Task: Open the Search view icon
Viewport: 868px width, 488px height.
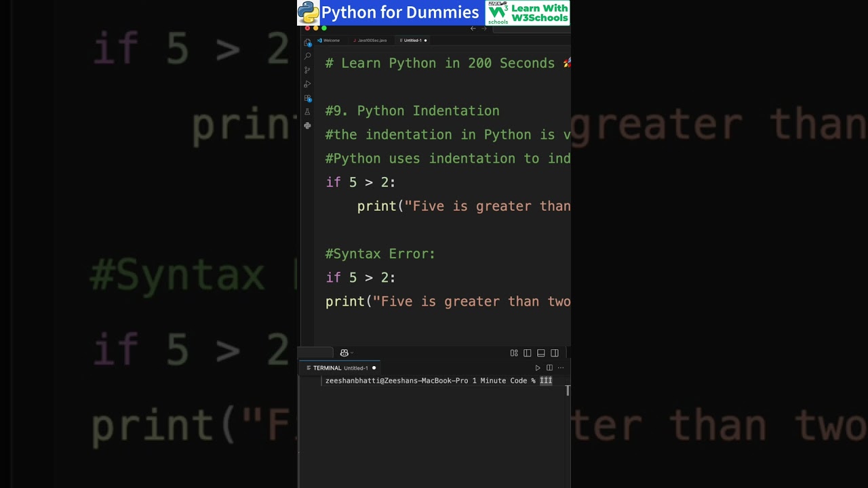Action: tap(307, 56)
